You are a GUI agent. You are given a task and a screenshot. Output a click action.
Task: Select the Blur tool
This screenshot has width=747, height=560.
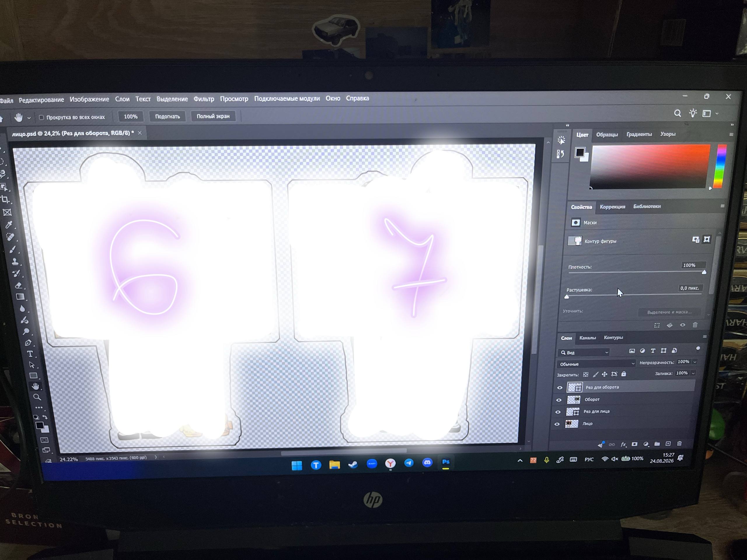pos(22,309)
